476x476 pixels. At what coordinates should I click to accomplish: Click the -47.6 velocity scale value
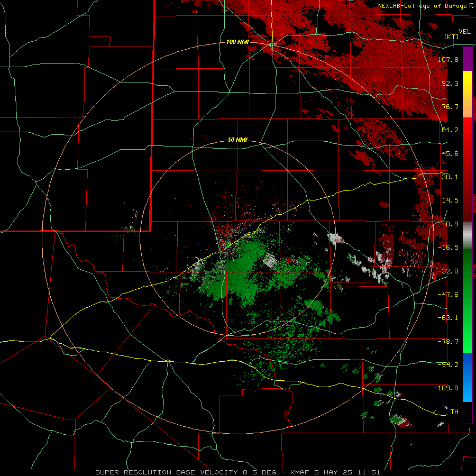tap(448, 295)
